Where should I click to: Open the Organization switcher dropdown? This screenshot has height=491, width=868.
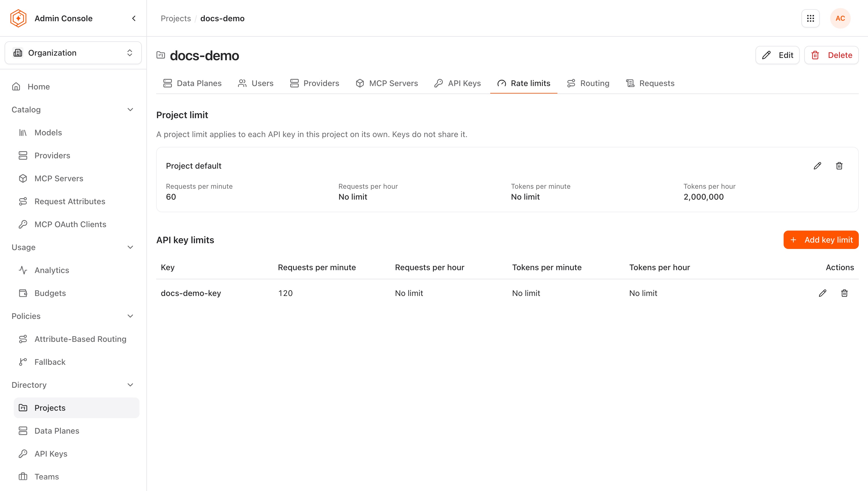tap(73, 52)
